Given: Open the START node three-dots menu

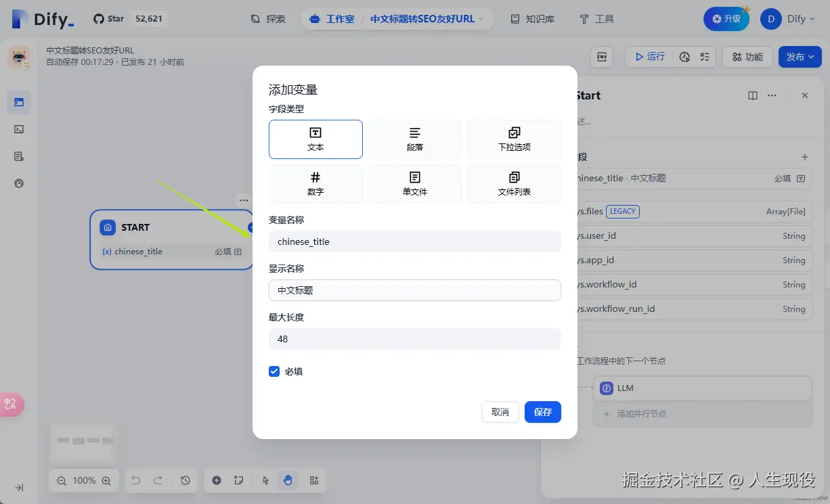Looking at the screenshot, I should 244,200.
